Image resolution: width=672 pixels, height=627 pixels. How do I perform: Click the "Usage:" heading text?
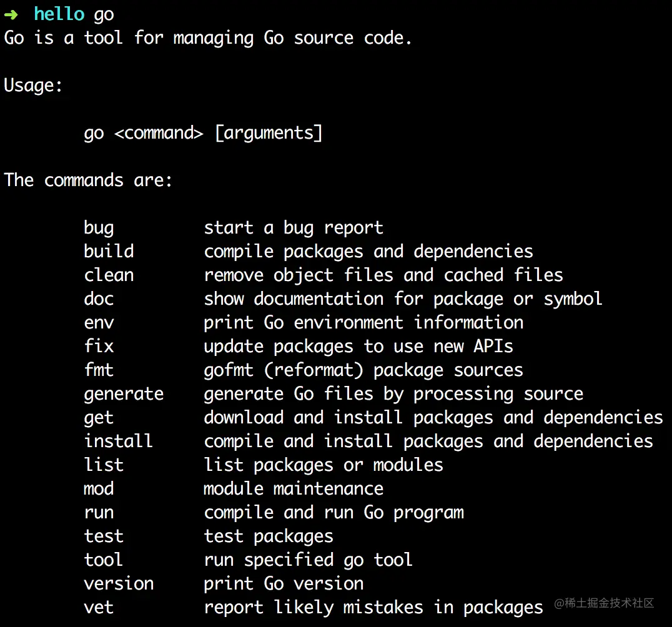[x=34, y=86]
